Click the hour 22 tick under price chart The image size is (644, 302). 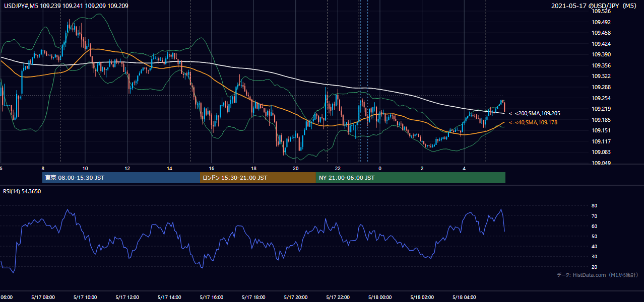coord(338,168)
